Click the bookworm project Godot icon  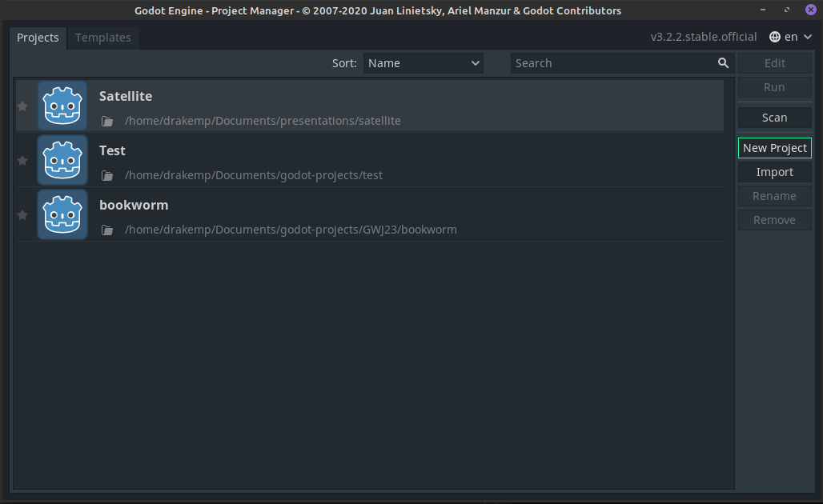point(62,214)
